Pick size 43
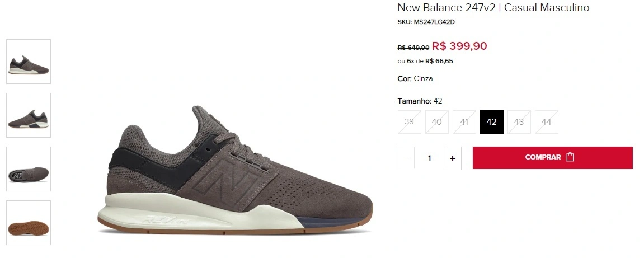This screenshot has height=258, width=644. coord(519,122)
